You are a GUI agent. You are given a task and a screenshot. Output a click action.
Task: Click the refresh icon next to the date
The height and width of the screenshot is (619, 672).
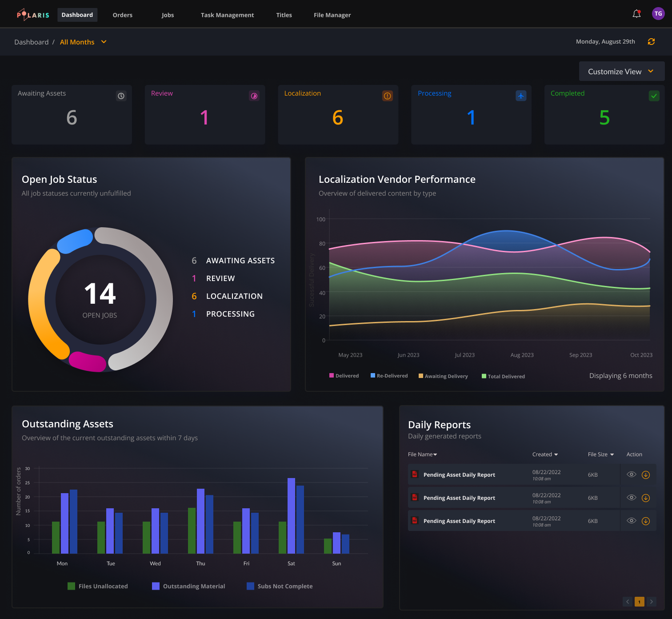(x=651, y=41)
